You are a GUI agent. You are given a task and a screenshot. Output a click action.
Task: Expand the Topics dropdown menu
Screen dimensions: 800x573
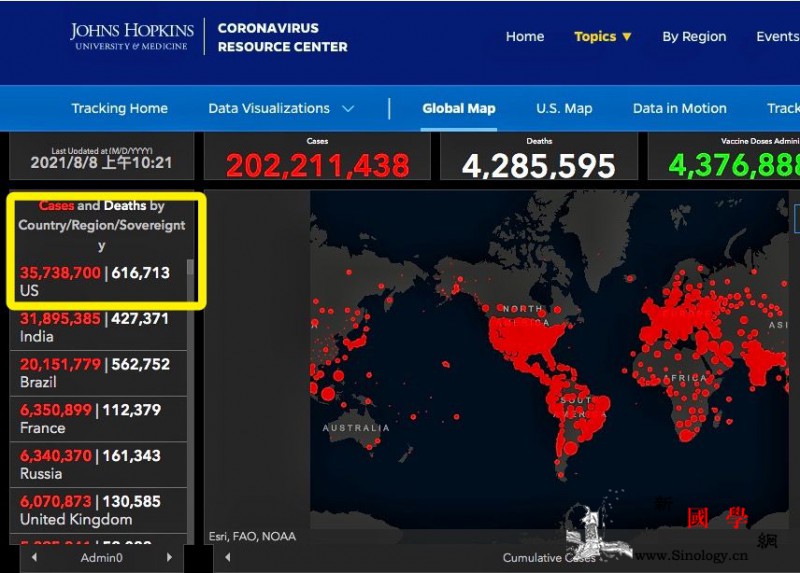[x=603, y=37]
